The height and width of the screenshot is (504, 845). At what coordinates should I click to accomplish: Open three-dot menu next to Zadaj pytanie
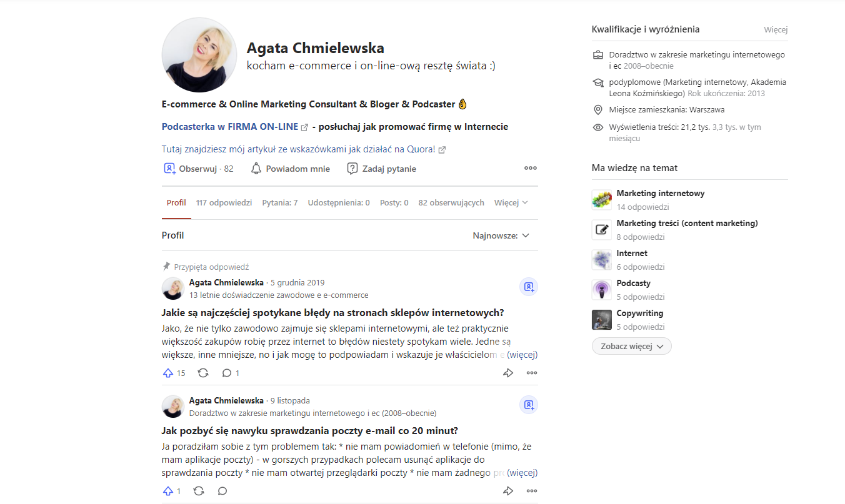point(531,168)
